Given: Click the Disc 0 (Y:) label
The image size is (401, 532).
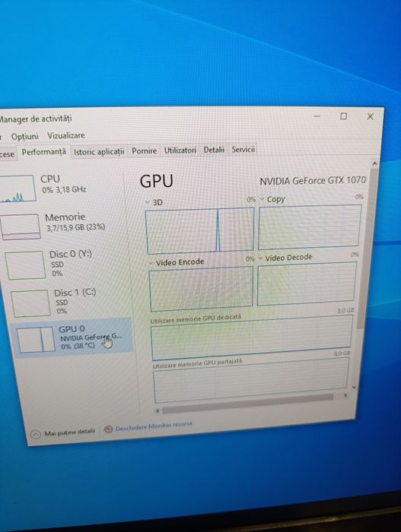Looking at the screenshot, I should 71,254.
